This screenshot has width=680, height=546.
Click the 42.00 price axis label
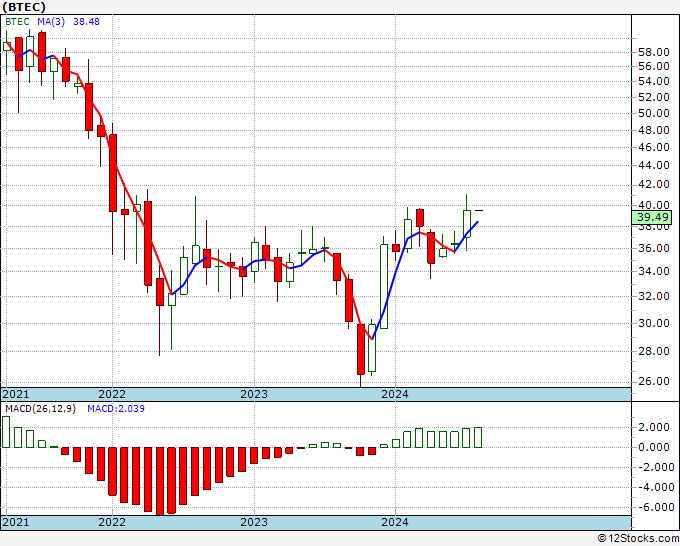click(x=654, y=184)
